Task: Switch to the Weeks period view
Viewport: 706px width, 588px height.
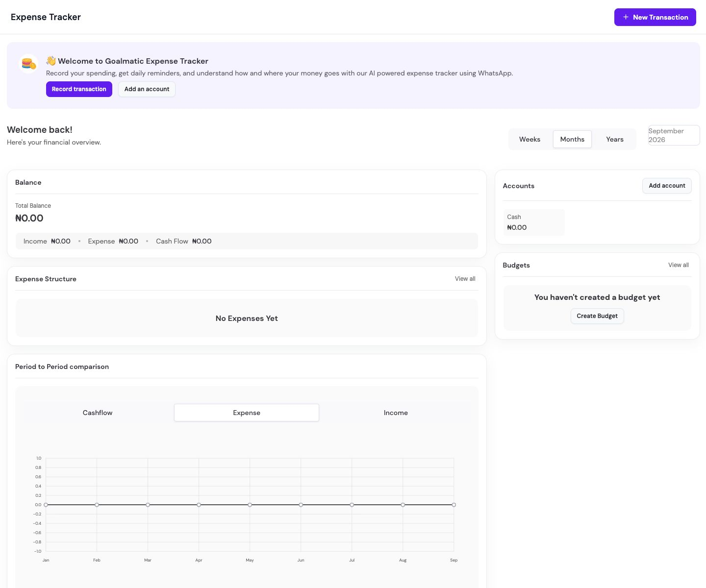Action: [x=529, y=139]
